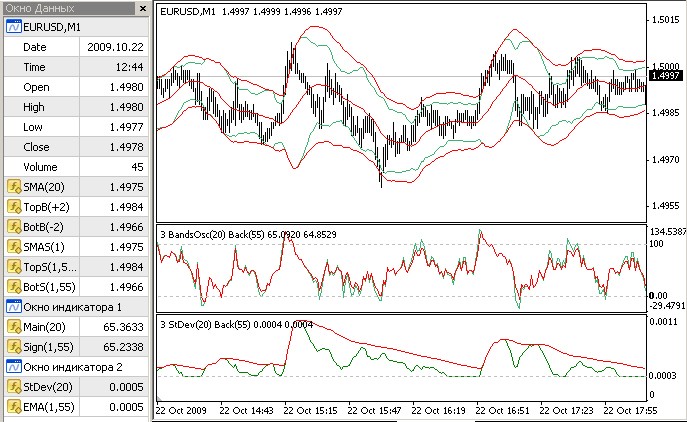
Task: Click the Main(20) oscillator icon
Action: 14,326
